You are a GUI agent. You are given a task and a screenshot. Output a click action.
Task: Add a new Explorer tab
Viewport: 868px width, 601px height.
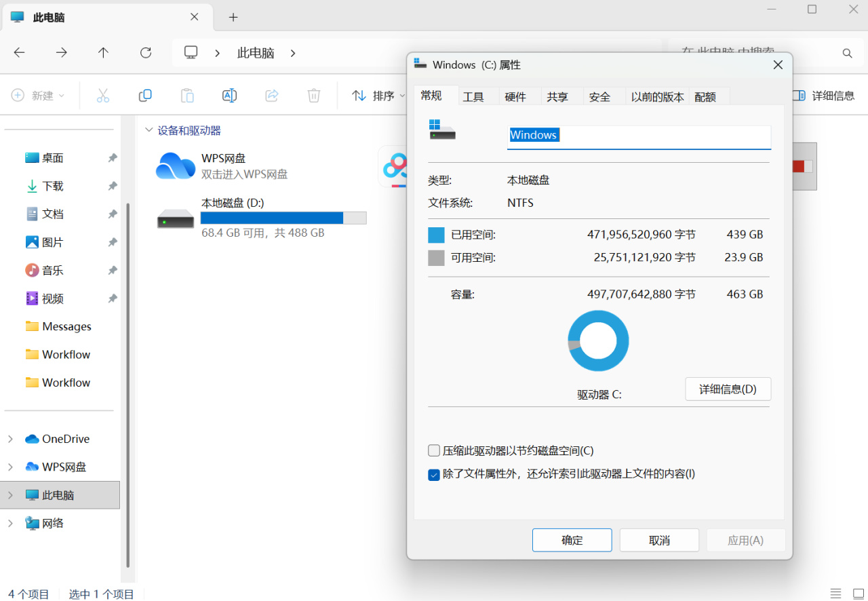(x=233, y=18)
